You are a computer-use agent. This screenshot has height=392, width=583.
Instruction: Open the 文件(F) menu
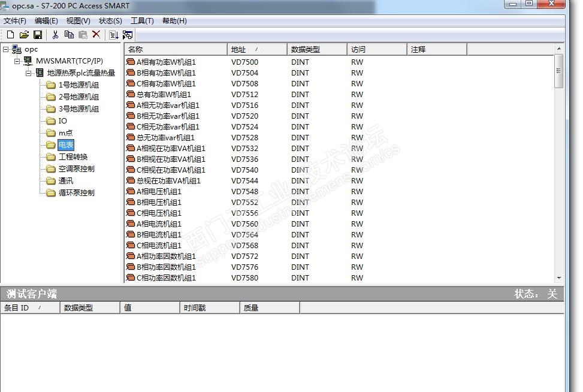[x=15, y=21]
